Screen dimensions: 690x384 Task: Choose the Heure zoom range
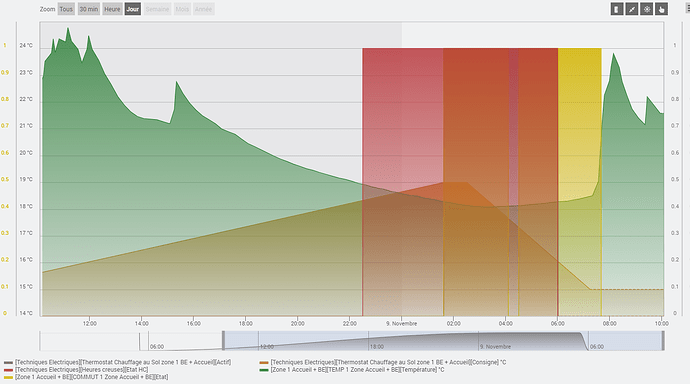pos(112,9)
